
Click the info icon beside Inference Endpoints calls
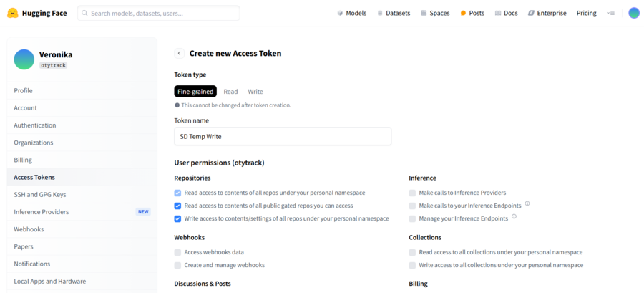tap(527, 204)
